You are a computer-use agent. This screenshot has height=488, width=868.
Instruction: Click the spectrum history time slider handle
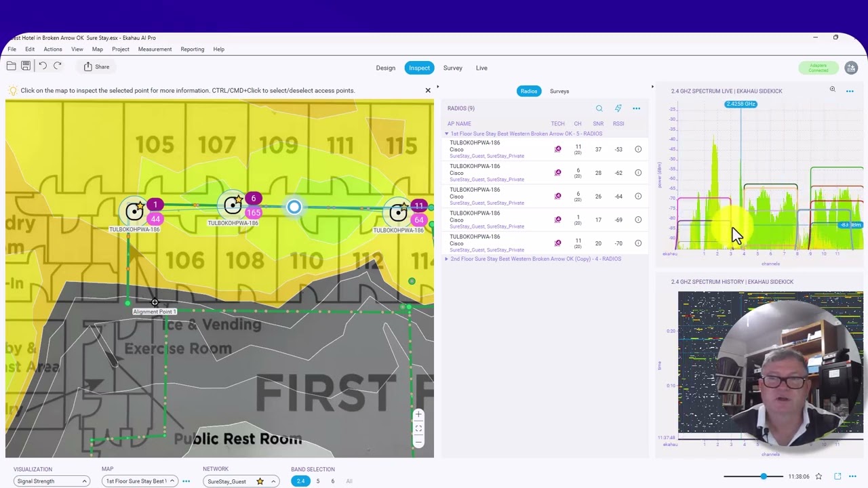point(764,476)
